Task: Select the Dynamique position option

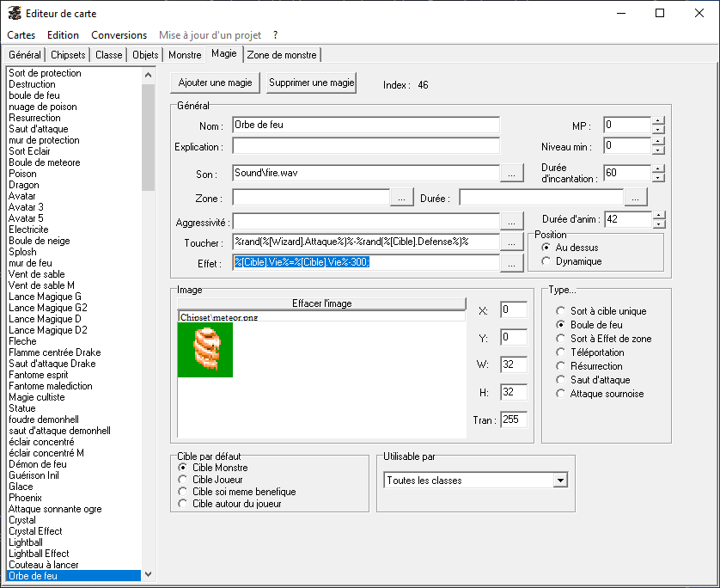Action: click(x=546, y=260)
